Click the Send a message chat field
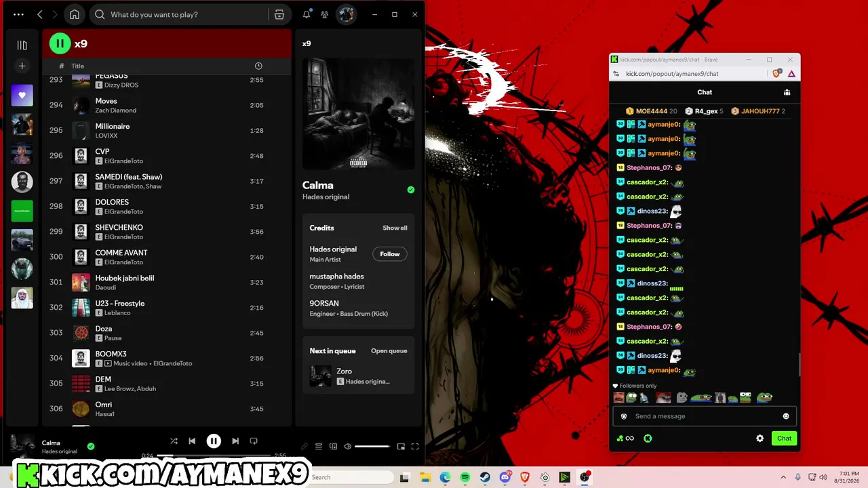The height and width of the screenshot is (488, 868). (705, 416)
